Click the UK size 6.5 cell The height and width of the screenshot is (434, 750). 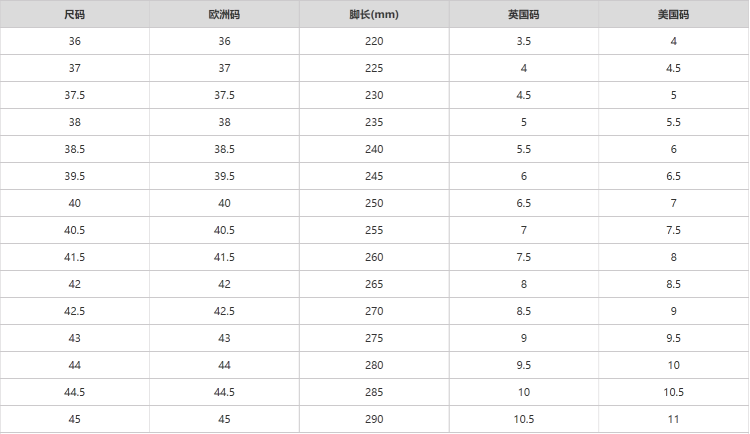[x=524, y=203]
